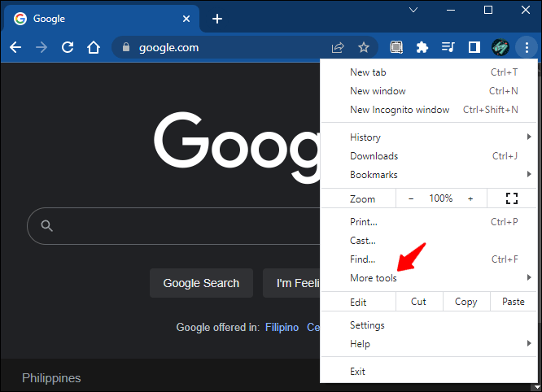Click Paste in Edit row

coord(514,302)
